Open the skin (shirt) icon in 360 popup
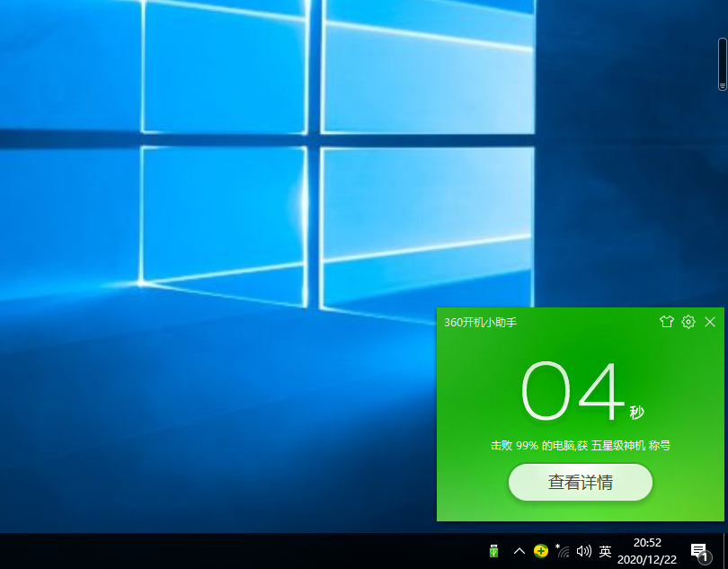 click(x=666, y=322)
